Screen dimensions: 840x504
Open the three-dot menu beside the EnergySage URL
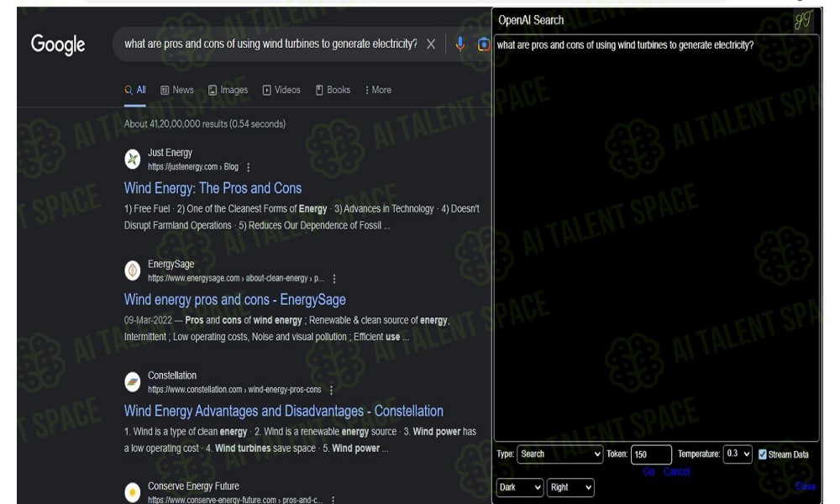334,279
